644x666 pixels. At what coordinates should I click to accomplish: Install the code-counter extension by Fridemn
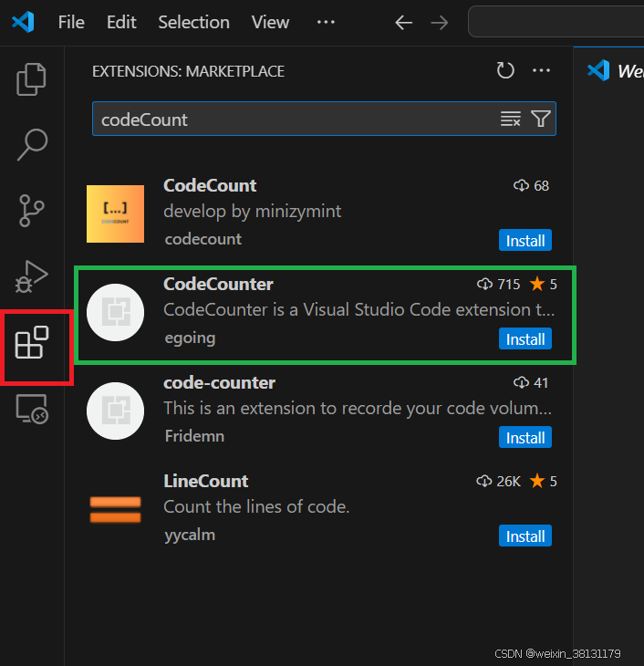pyautogui.click(x=525, y=438)
